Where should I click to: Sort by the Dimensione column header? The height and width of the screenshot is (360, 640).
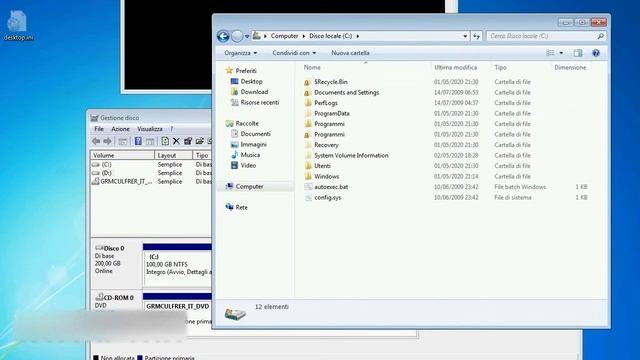pyautogui.click(x=570, y=67)
